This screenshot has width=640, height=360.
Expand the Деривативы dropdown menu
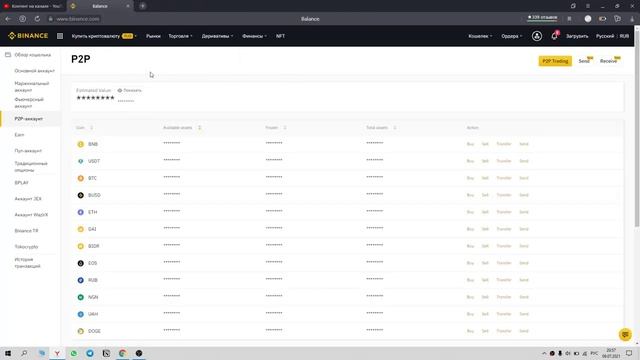(x=218, y=36)
